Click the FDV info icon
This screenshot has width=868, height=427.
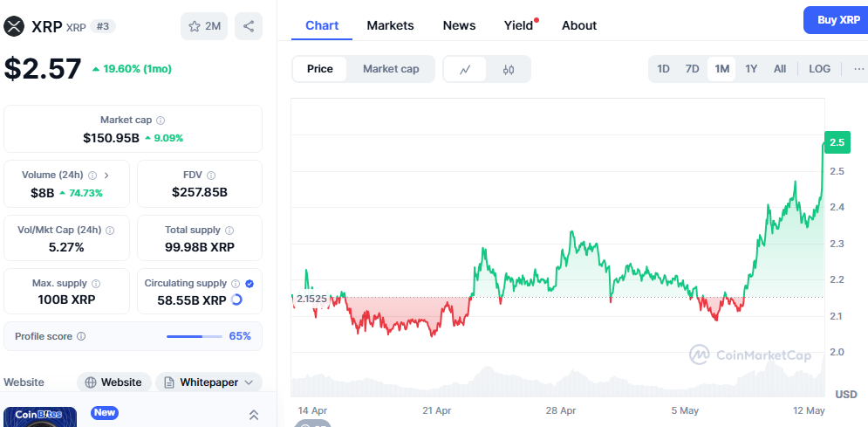coord(211,175)
